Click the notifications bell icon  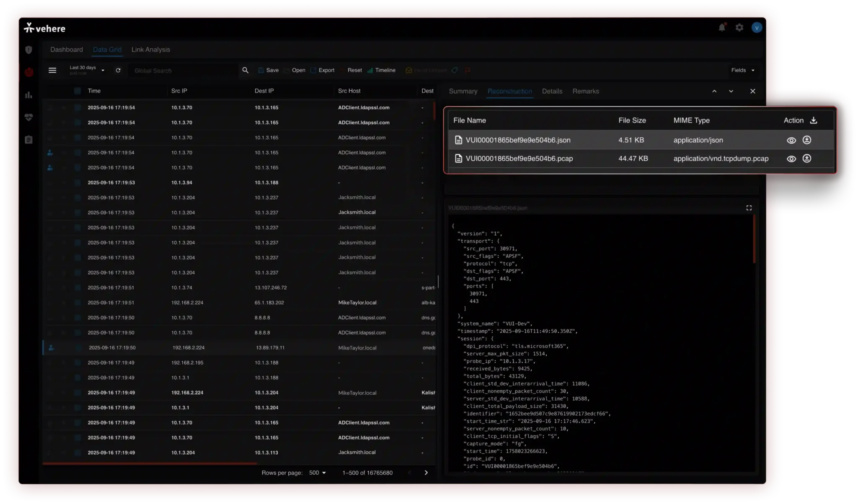[721, 28]
